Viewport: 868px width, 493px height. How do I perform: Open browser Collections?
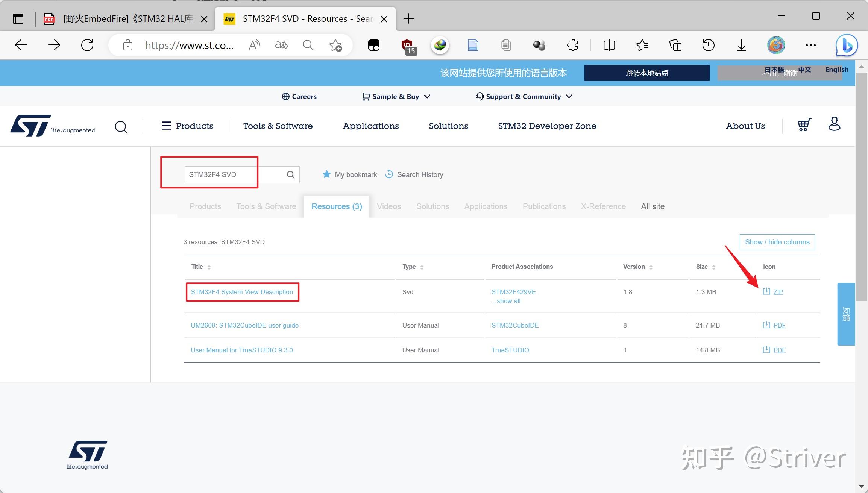coord(675,45)
